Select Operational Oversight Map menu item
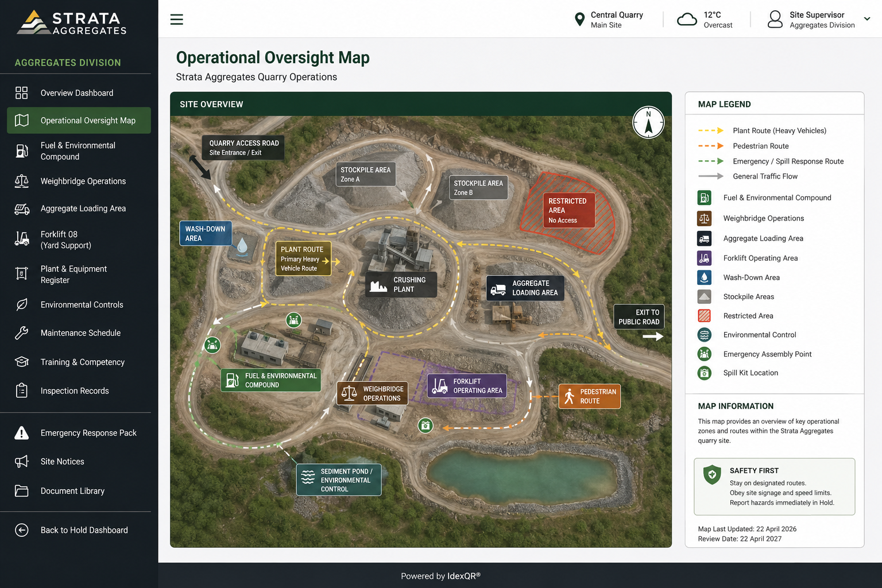Viewport: 882px width, 588px height. point(79,121)
